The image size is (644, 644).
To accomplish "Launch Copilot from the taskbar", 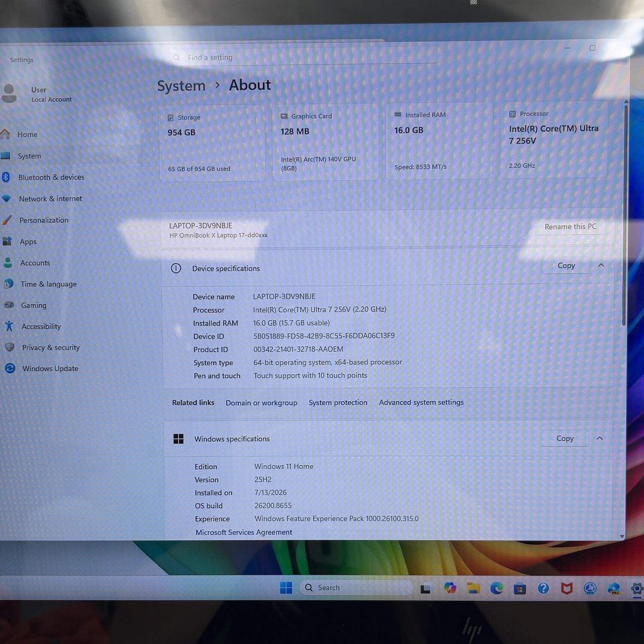I will [450, 587].
